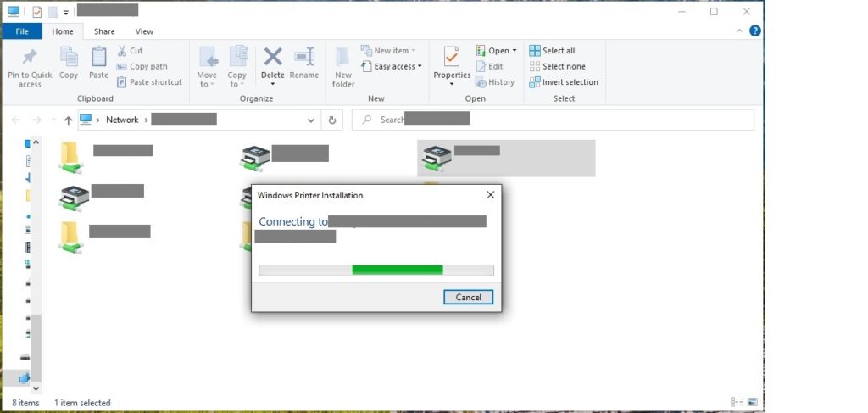Click the Delete icon in ribbon
The height and width of the screenshot is (413, 868).
click(x=272, y=59)
